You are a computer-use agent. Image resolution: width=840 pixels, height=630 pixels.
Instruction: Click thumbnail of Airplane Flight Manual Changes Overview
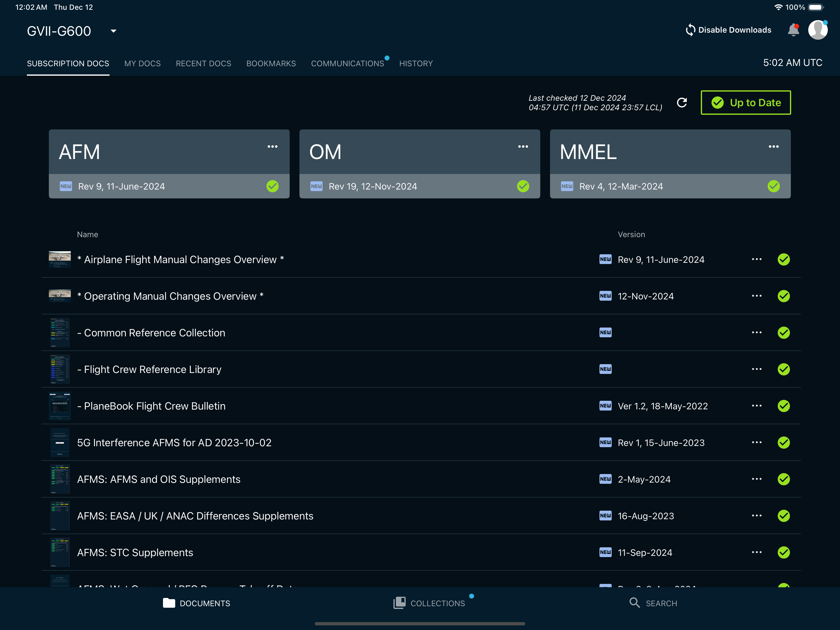tap(60, 259)
